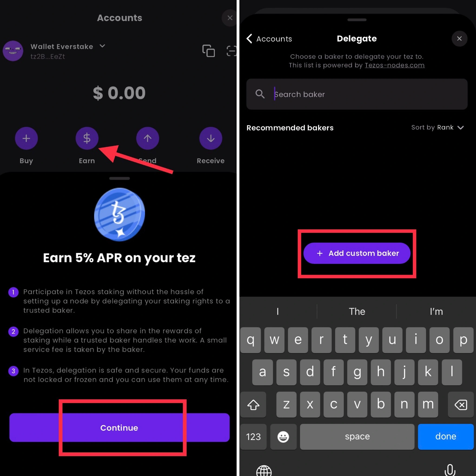Tap the Receive arrow down icon

(211, 138)
